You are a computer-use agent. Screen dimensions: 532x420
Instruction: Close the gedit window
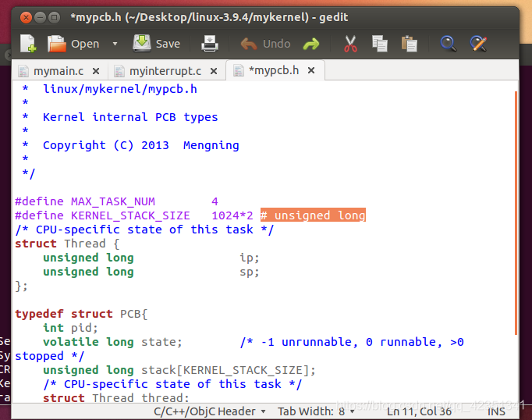[x=26, y=17]
